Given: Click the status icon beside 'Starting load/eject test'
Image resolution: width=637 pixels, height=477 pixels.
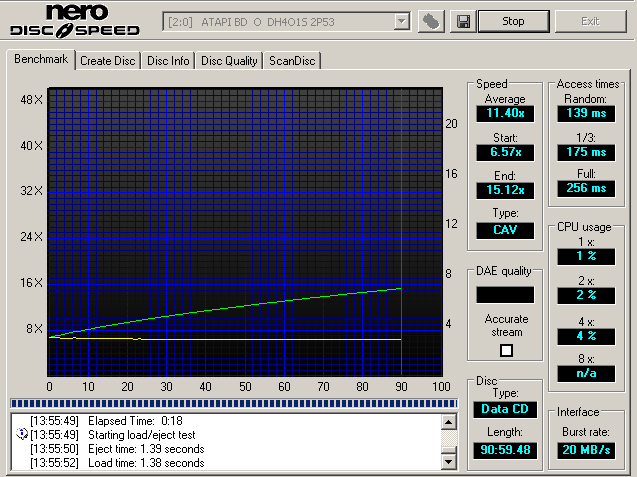Looking at the screenshot, I should click(22, 435).
